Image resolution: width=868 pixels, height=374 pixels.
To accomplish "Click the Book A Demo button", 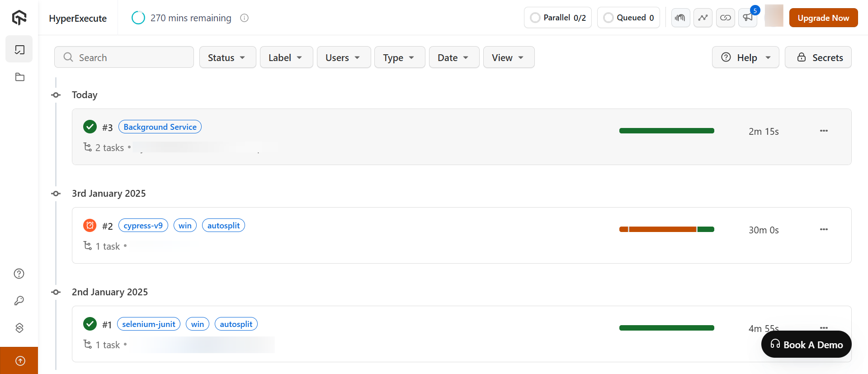I will 806,345.
